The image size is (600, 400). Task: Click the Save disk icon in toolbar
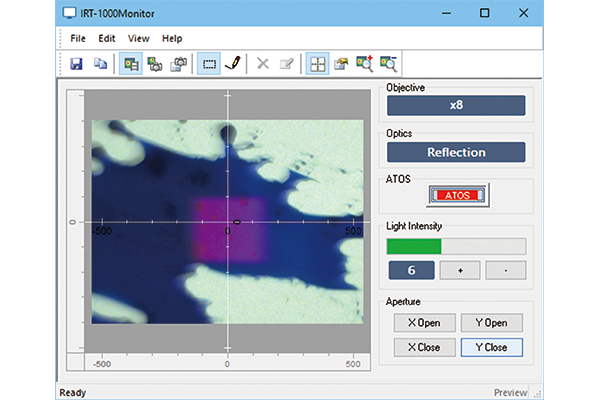point(76,63)
